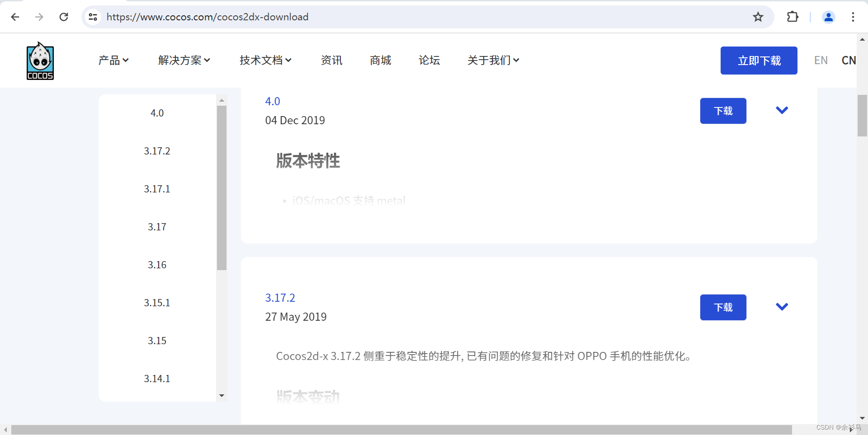Click the page scrollbar down arrow
Image resolution: width=868 pixels, height=435 pixels.
click(862, 418)
